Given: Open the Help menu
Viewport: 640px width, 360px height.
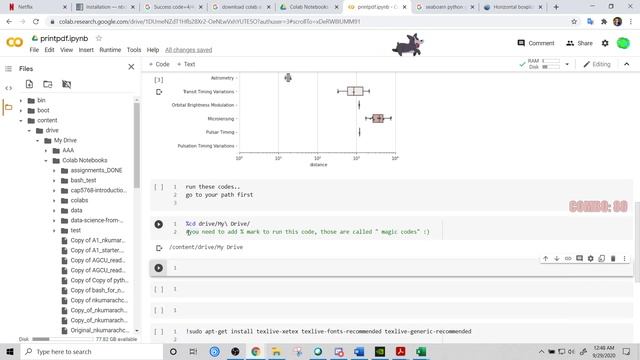Looking at the screenshot, I should coord(153,50).
